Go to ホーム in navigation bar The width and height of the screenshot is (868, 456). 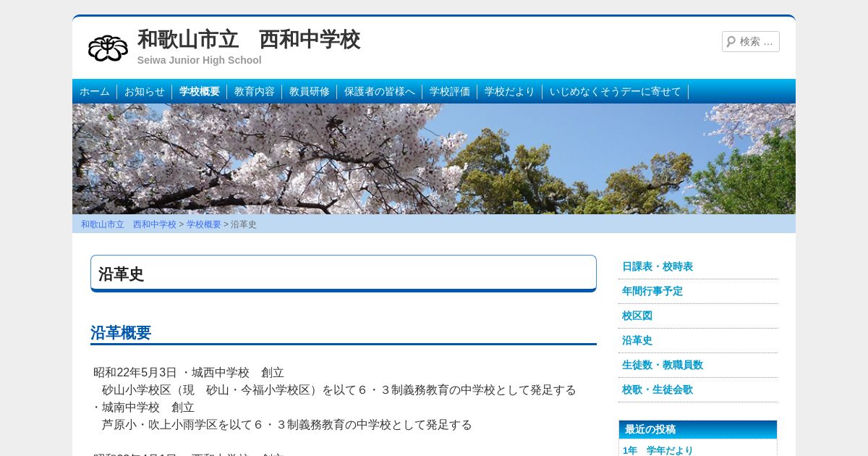tap(95, 91)
